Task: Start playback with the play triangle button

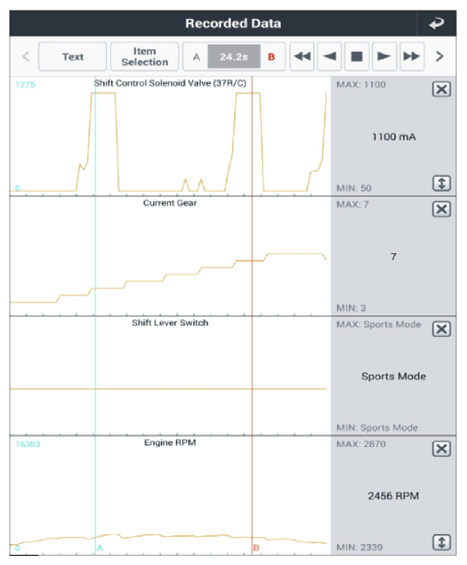Action: [384, 56]
